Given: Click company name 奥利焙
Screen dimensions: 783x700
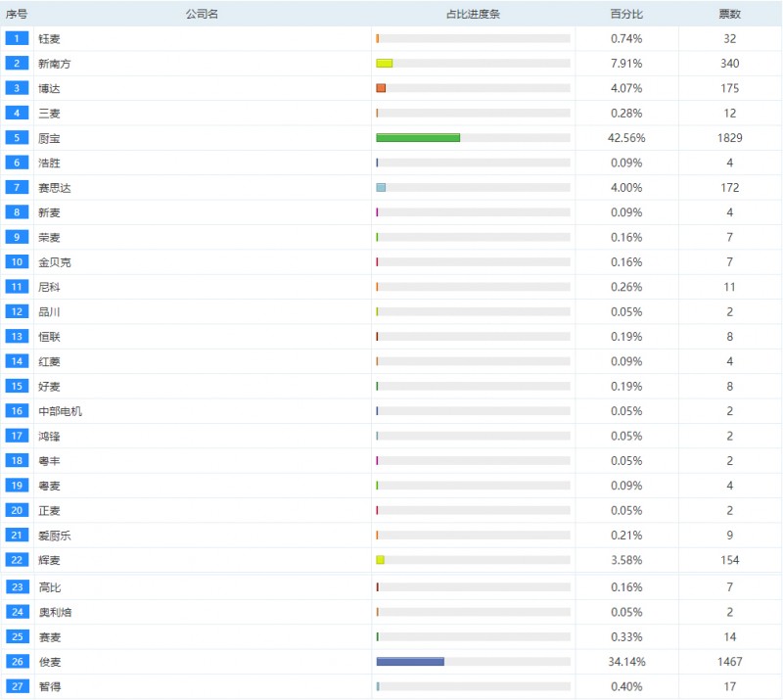Looking at the screenshot, I should (55, 612).
